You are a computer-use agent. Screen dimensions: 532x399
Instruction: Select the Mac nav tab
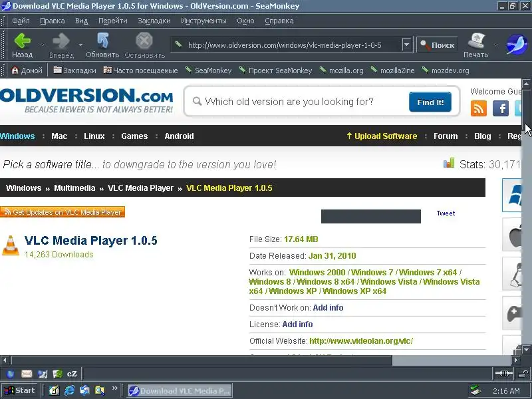[59, 136]
